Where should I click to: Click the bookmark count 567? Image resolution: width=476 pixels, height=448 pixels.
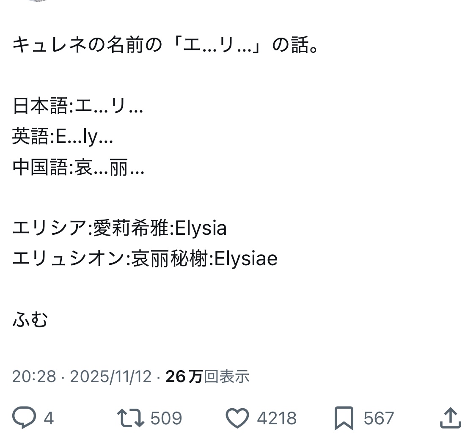pos(379,418)
